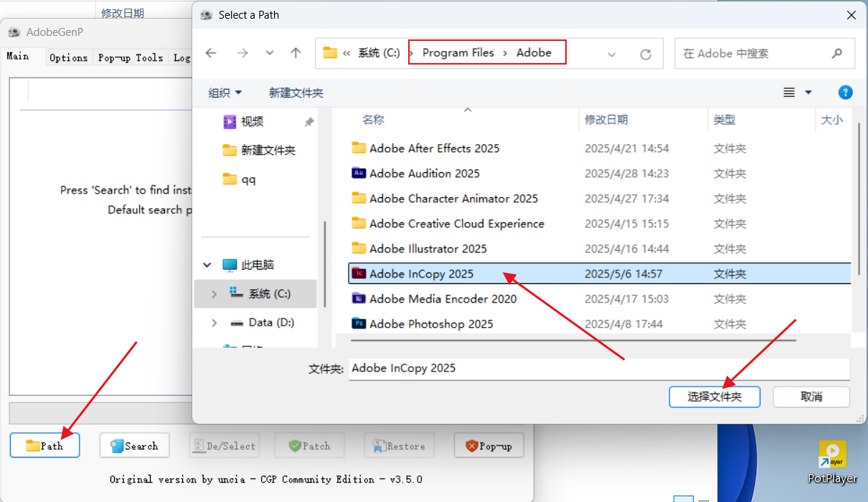This screenshot has height=502, width=868.
Task: Click the chevron between Program Files and Adobe
Action: [505, 53]
